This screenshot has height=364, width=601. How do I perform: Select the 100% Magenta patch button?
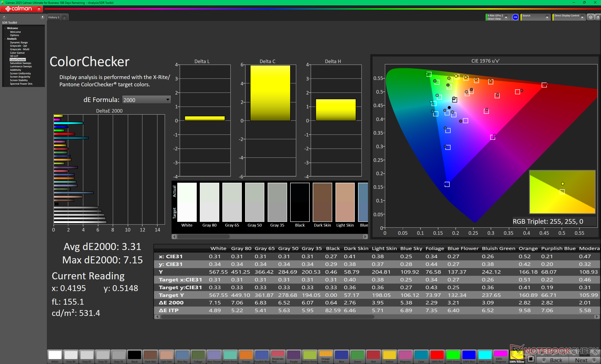501,356
